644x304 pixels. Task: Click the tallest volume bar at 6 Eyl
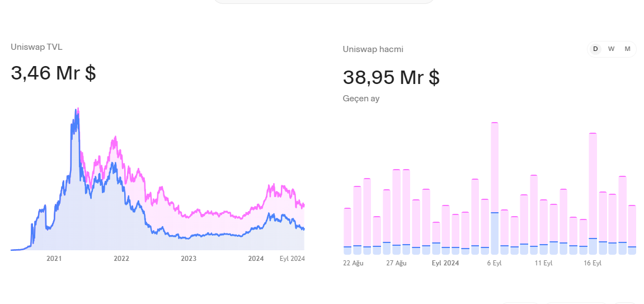point(495,188)
